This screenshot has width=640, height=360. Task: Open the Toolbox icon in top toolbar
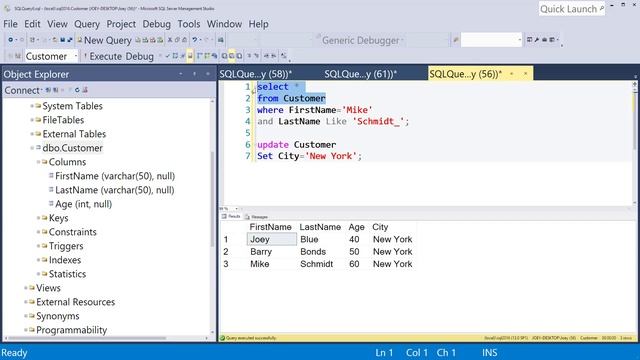point(544,40)
